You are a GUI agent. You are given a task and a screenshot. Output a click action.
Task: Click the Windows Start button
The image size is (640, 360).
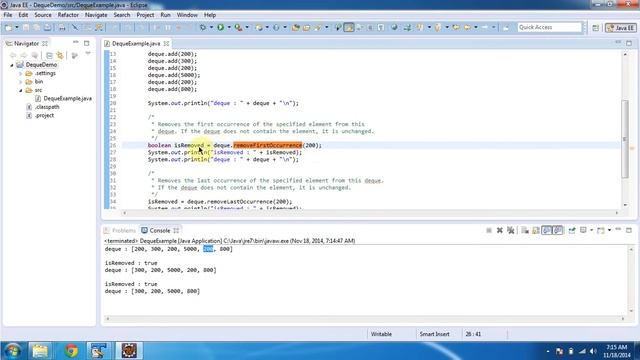(13, 351)
